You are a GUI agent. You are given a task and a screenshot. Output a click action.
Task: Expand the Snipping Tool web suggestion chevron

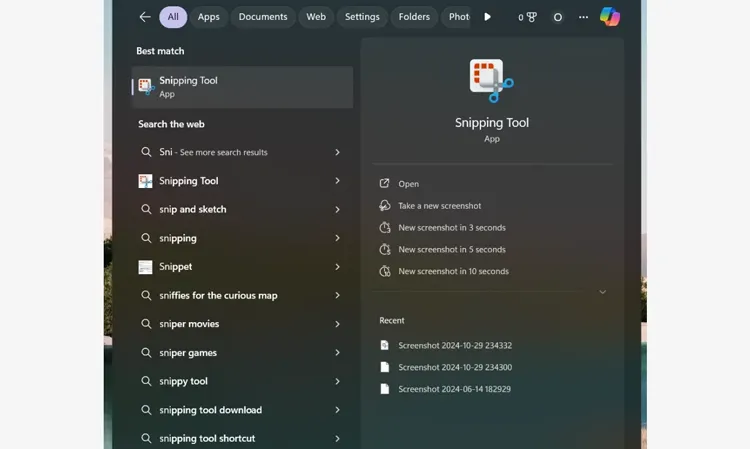coord(337,181)
